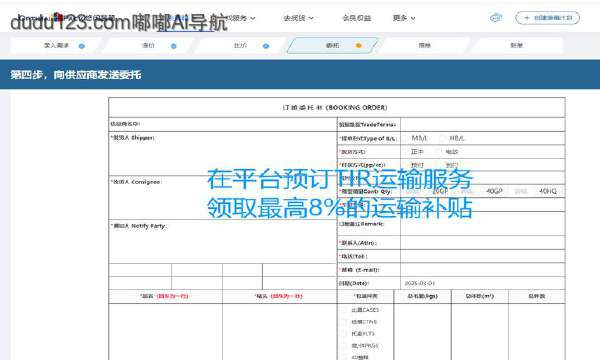The image size is (600, 360).
Task: Tick the PLTS package type checkbox
Action: click(344, 334)
